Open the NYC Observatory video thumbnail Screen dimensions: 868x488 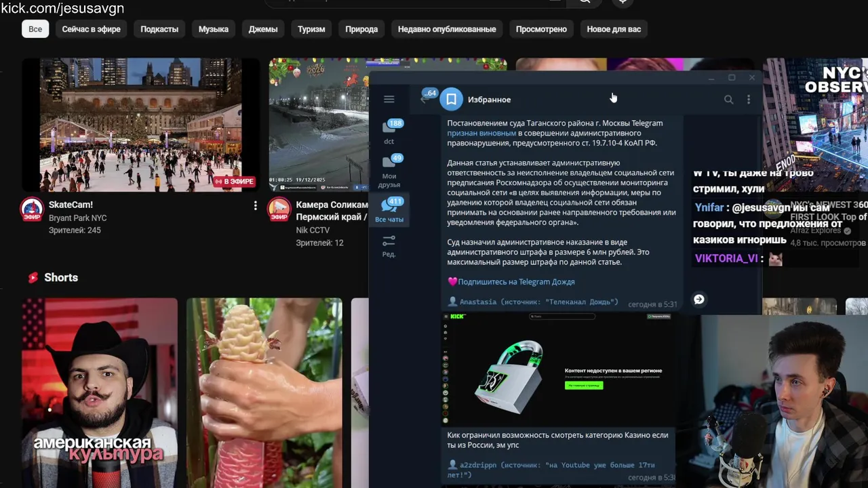816,115
